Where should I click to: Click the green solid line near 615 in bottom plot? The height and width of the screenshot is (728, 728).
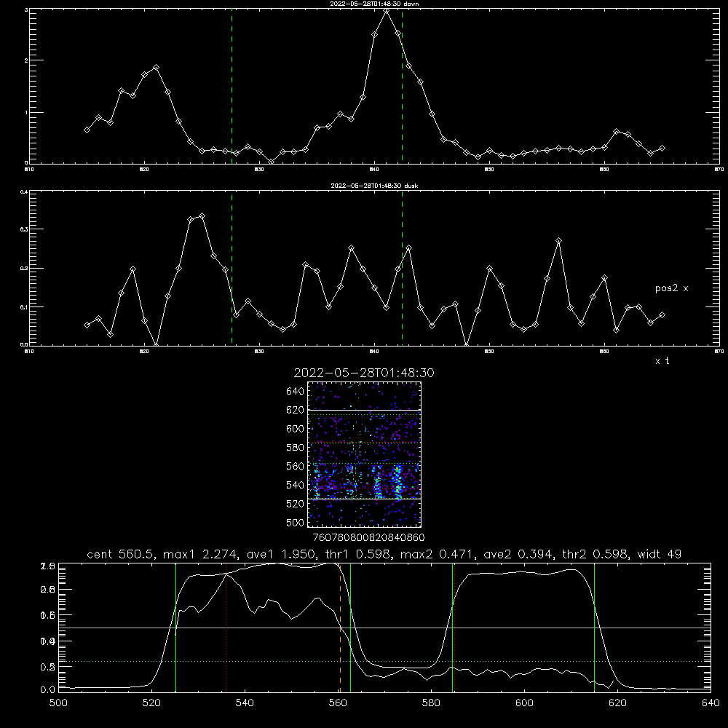[594, 628]
